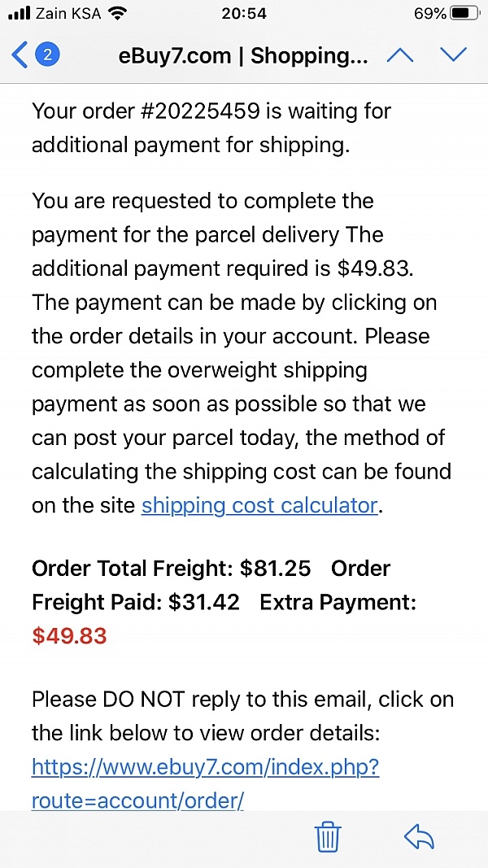Delete this email using the trash icon
Image resolution: width=488 pixels, height=868 pixels.
328,836
